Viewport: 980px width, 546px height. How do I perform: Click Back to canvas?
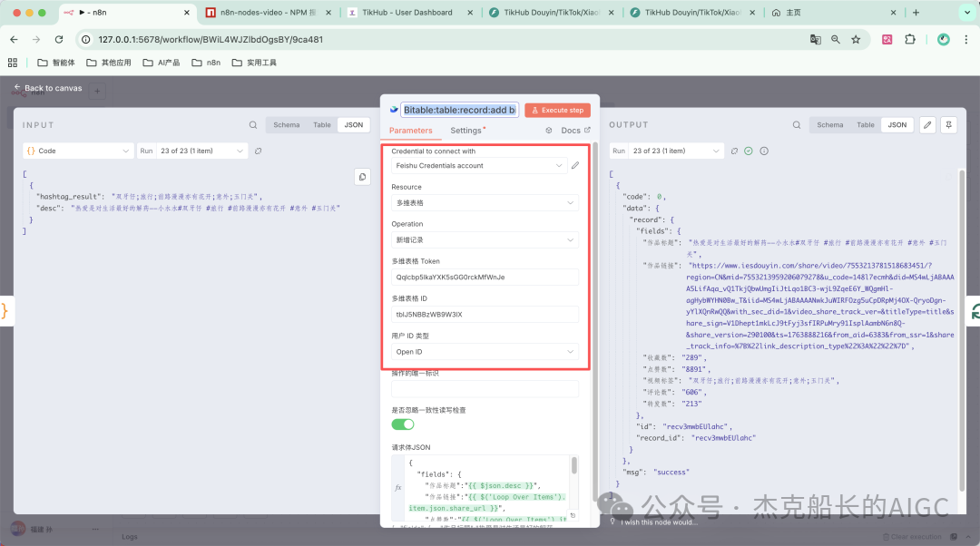(x=48, y=88)
